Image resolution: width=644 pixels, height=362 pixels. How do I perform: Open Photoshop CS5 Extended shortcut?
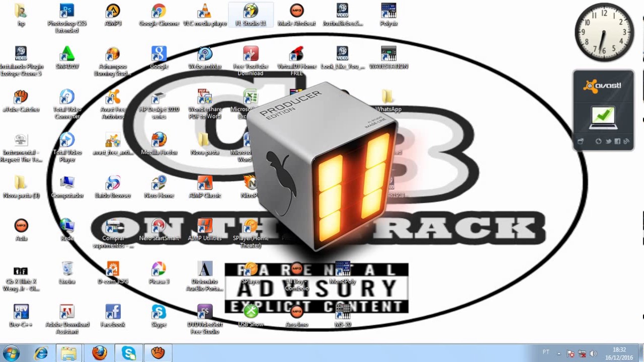coord(67,18)
